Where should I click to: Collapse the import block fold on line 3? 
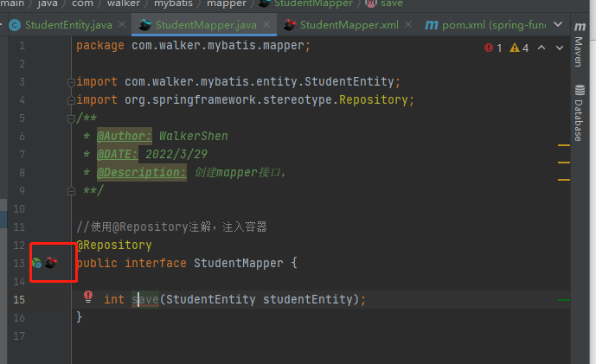pyautogui.click(x=71, y=81)
